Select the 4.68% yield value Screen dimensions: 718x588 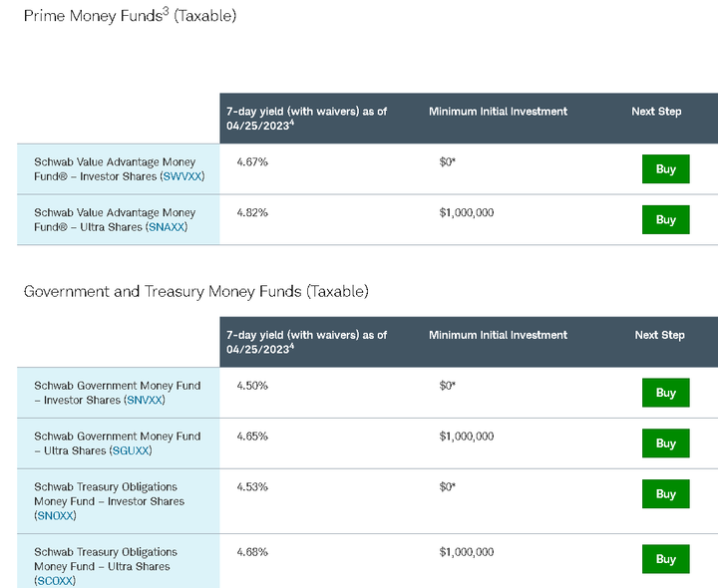(252, 552)
